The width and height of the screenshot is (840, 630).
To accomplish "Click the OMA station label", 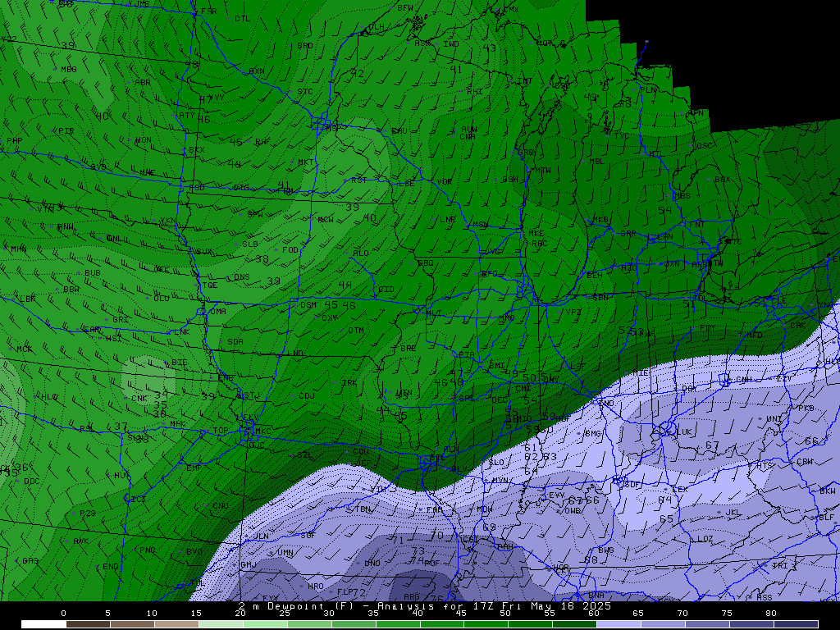I will click(218, 312).
